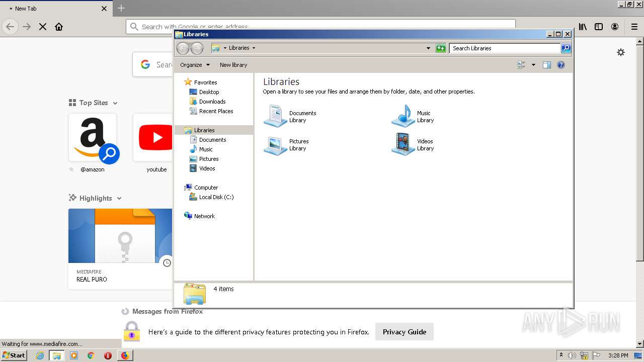Click the Privacy Guide button
Image resolution: width=644 pixels, height=362 pixels.
tap(405, 332)
